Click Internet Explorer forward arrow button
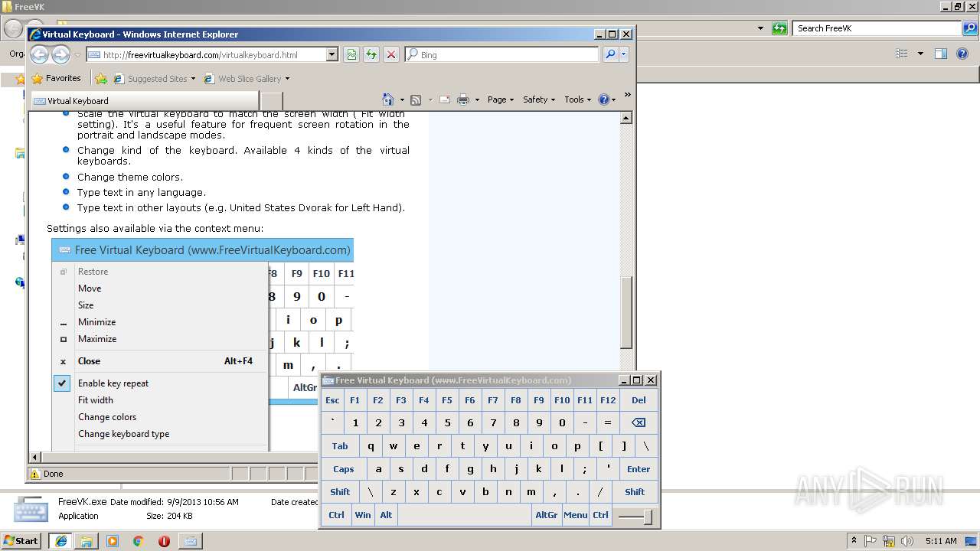Image resolution: width=980 pixels, height=551 pixels. coord(60,54)
